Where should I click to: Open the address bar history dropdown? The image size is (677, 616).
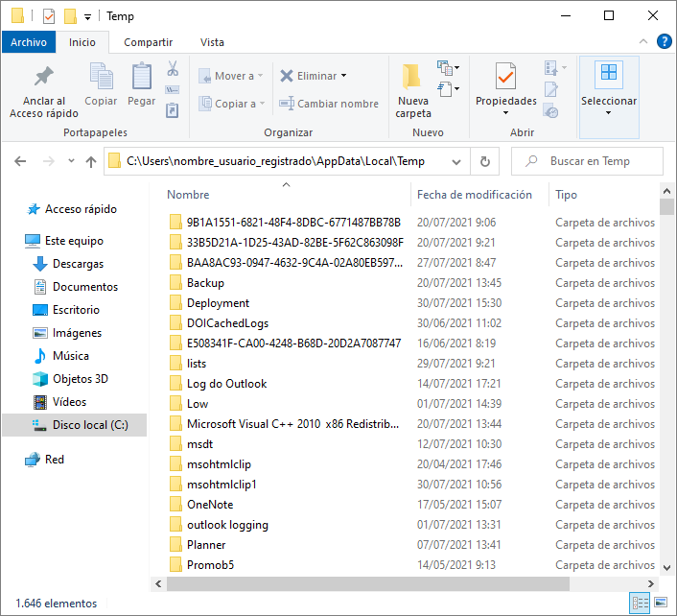455,161
